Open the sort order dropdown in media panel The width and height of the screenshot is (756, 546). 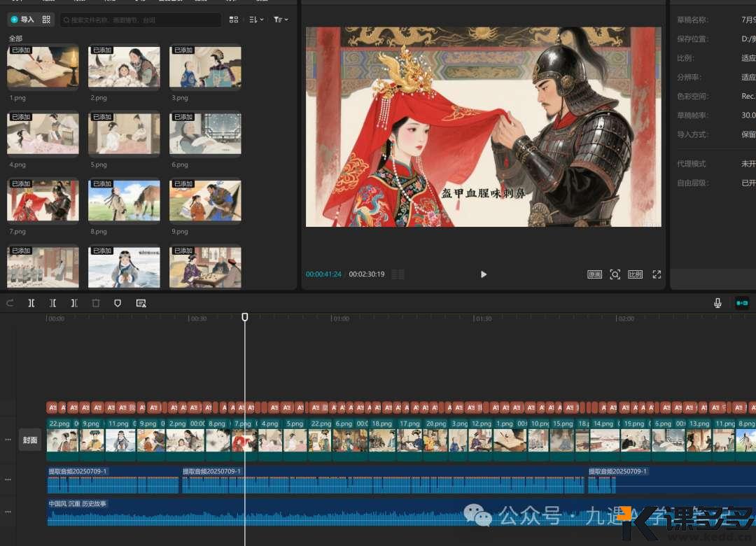pyautogui.click(x=254, y=19)
